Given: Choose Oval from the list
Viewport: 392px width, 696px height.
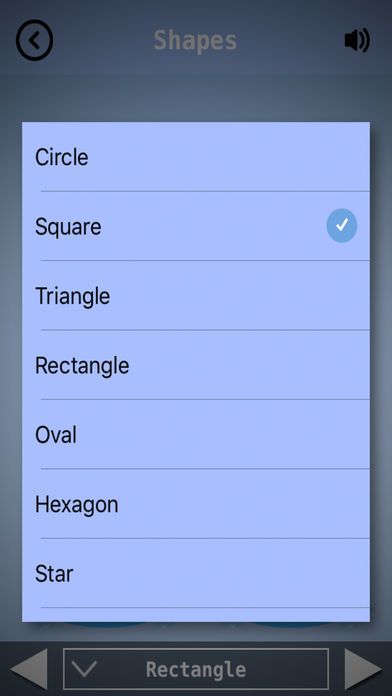Looking at the screenshot, I should [x=196, y=434].
